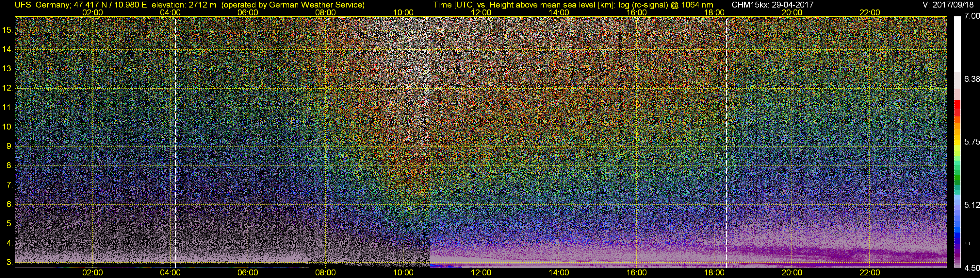The image size is (980, 278).
Task: Click the height axis label 12.
Action: [7, 88]
